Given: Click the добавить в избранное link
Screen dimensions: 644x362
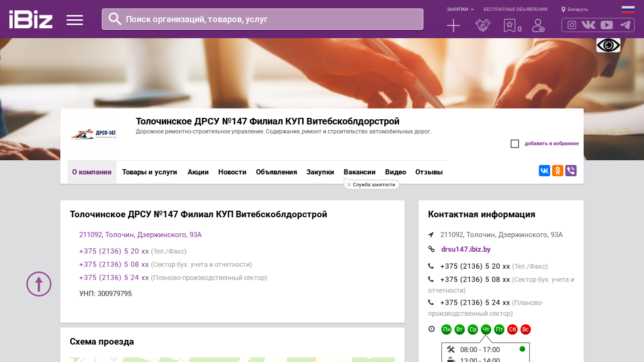Looking at the screenshot, I should [552, 144].
